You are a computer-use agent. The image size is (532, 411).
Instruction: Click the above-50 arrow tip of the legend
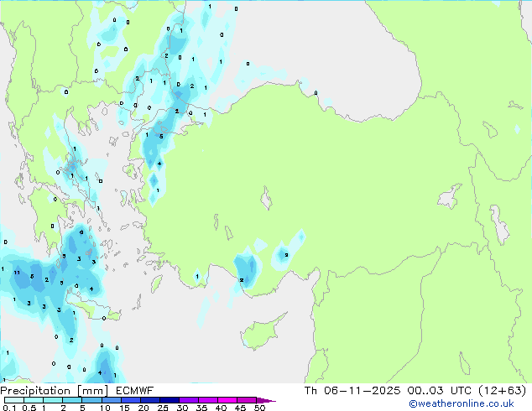pos(266,400)
